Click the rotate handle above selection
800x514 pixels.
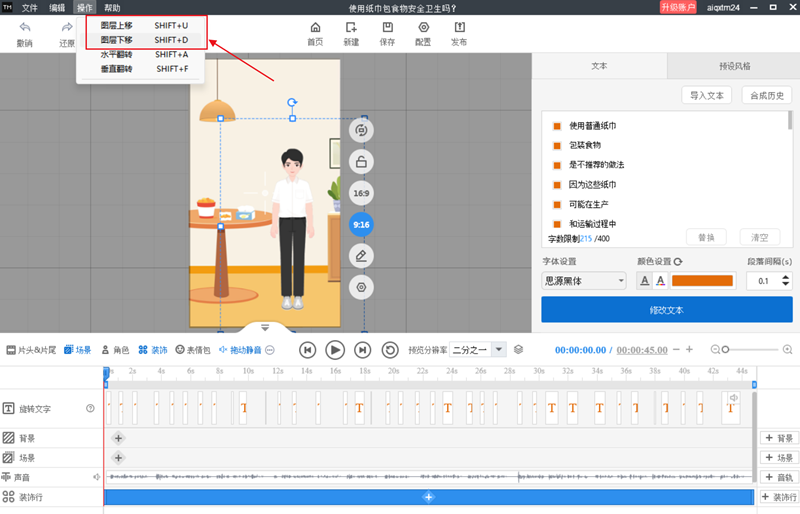292,103
